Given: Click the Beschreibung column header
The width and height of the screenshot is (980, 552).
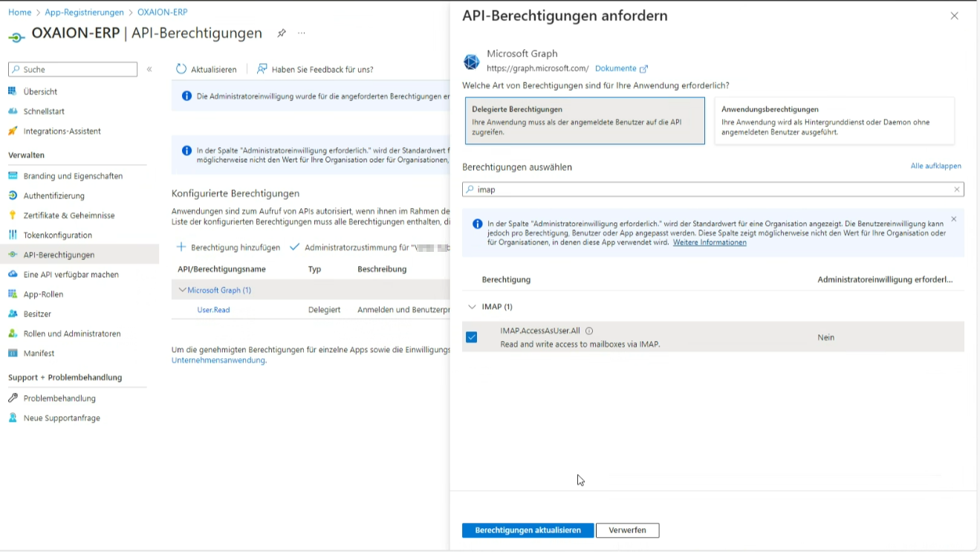Looking at the screenshot, I should pos(382,269).
